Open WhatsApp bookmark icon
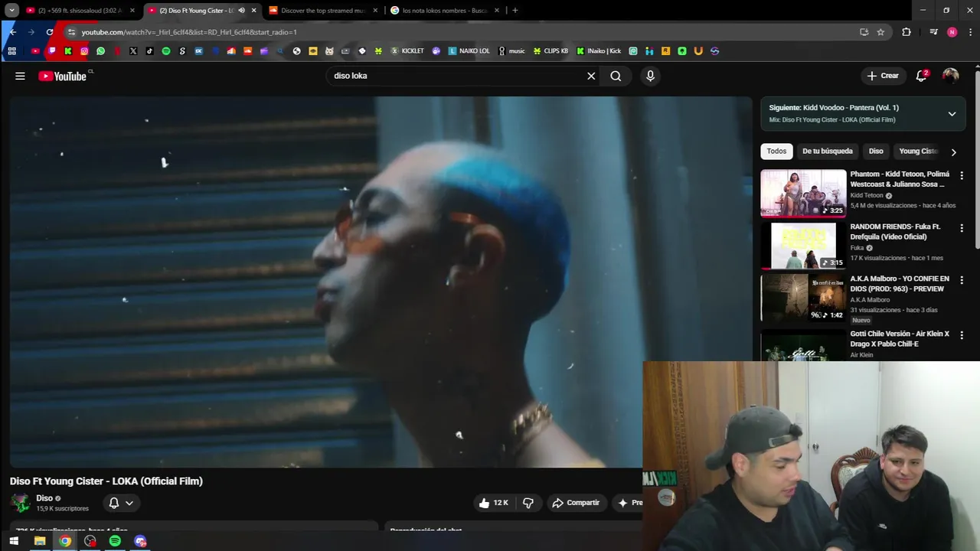This screenshot has height=551, width=980. point(100,51)
